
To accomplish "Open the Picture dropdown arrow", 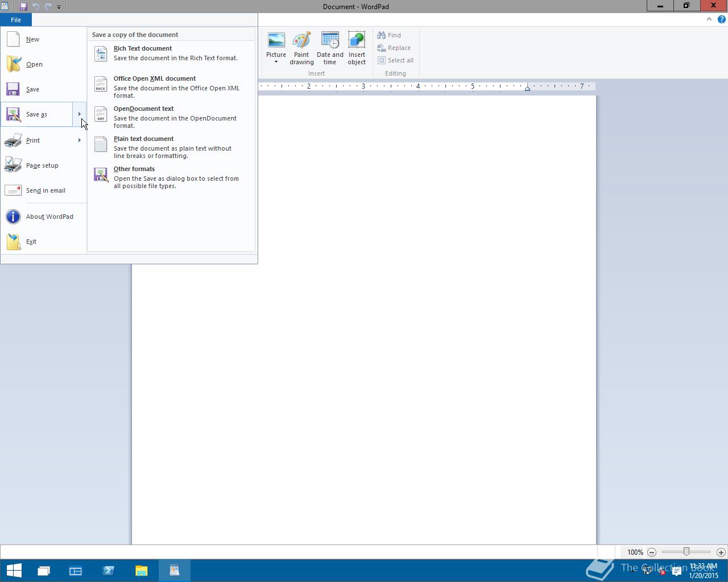I will (276, 62).
